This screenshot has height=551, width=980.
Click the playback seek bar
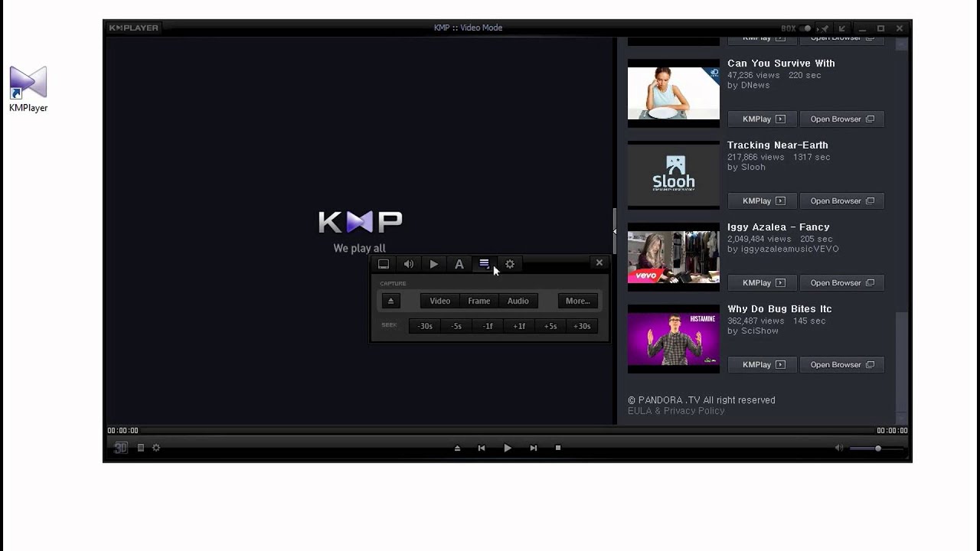[x=508, y=431]
